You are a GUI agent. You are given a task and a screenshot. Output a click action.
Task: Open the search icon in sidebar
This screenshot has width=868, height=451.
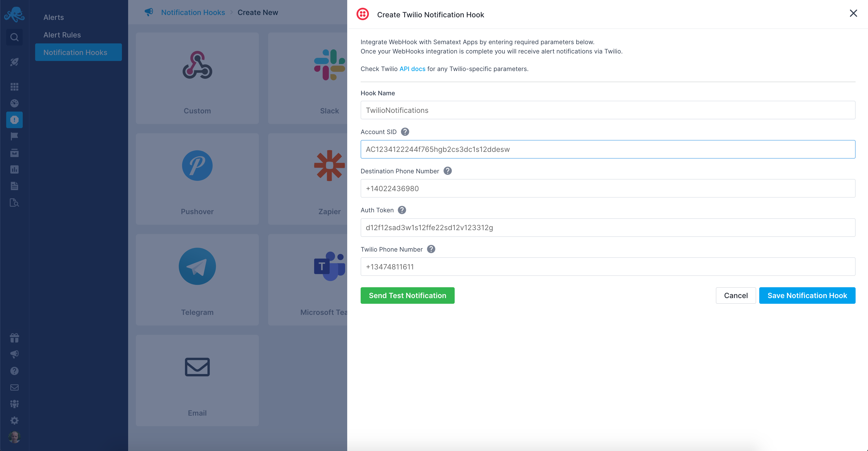coord(14,37)
